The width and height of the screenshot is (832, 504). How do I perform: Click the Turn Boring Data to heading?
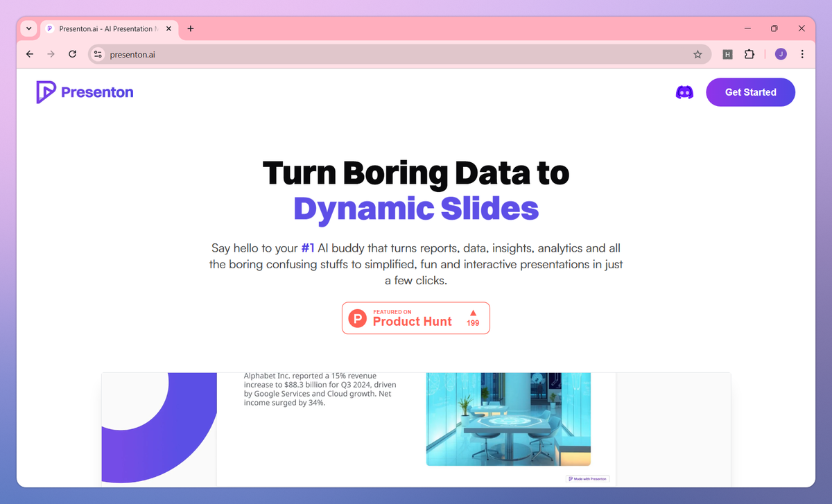coord(416,173)
